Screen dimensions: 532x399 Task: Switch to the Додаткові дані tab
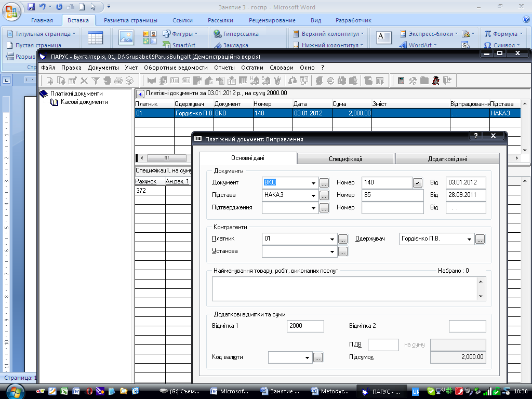(447, 159)
